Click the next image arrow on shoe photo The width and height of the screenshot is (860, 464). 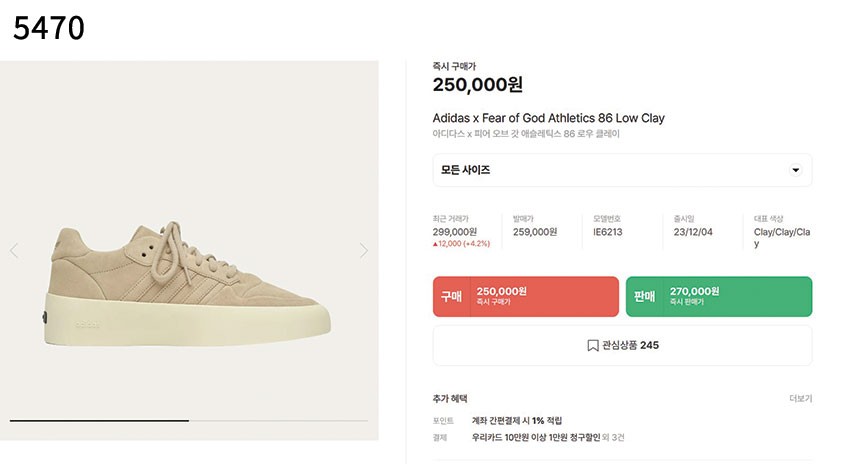(x=364, y=251)
